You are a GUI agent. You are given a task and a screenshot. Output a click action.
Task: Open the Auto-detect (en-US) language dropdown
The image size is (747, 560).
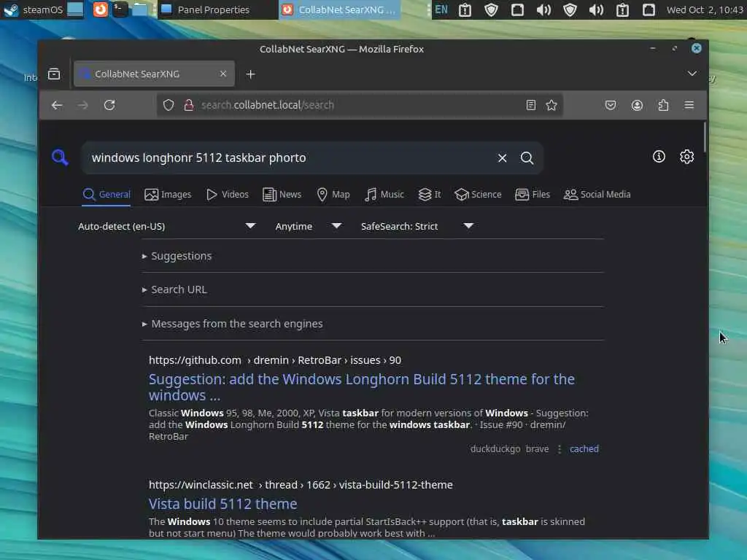167,226
